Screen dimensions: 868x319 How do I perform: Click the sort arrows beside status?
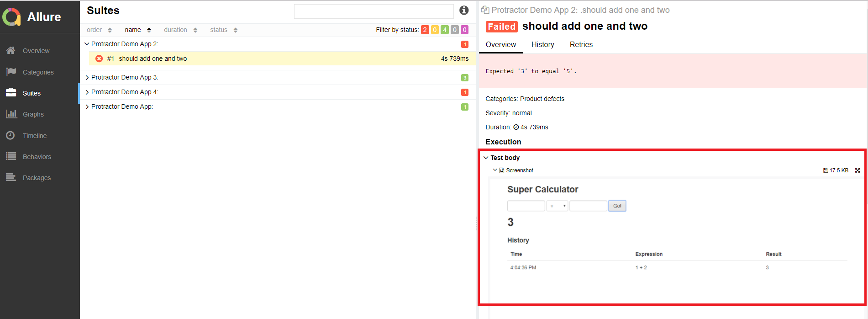[x=236, y=30]
